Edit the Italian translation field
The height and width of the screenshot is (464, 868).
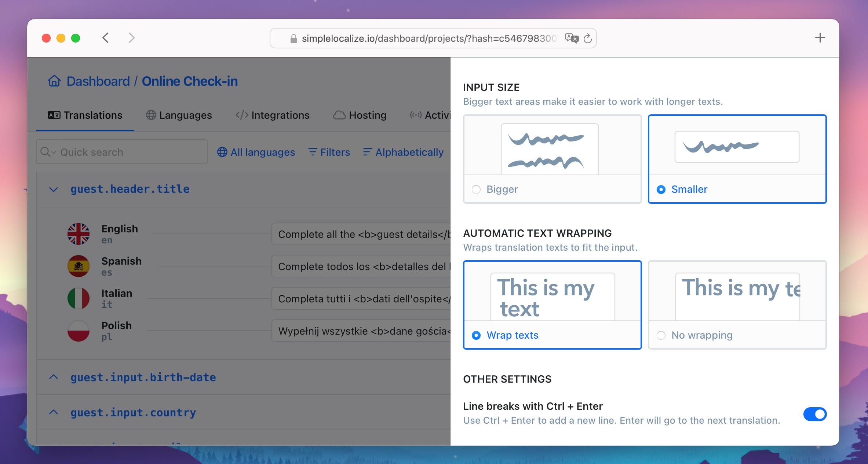pos(361,298)
